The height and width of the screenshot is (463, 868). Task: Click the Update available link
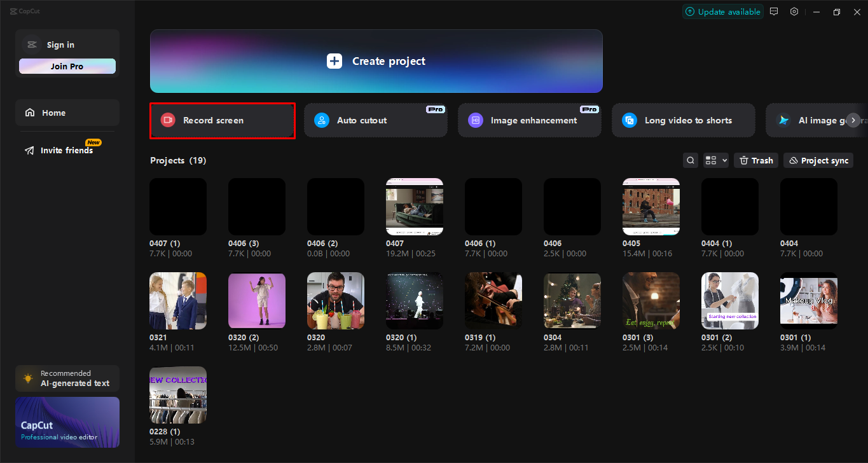tap(722, 11)
